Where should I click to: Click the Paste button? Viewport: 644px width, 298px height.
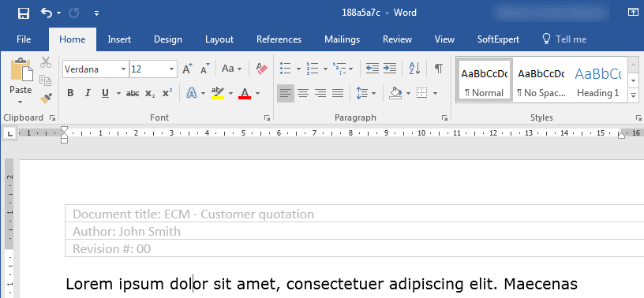[x=21, y=81]
